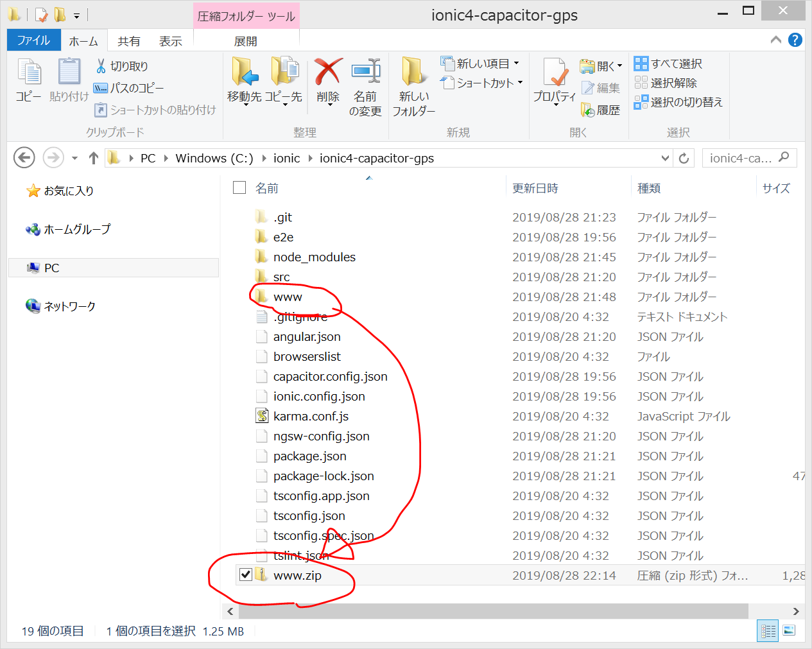Collapse the ribbon with the chevron
The image size is (812, 649).
(x=776, y=40)
